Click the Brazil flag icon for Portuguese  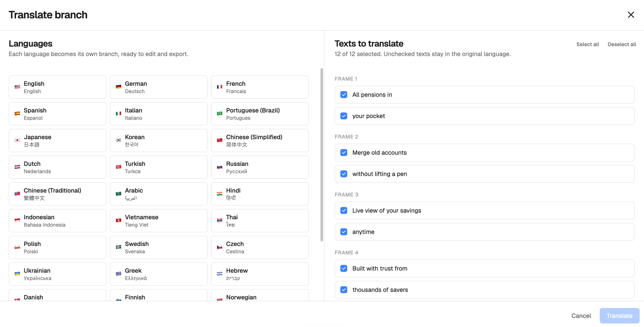pyautogui.click(x=220, y=114)
